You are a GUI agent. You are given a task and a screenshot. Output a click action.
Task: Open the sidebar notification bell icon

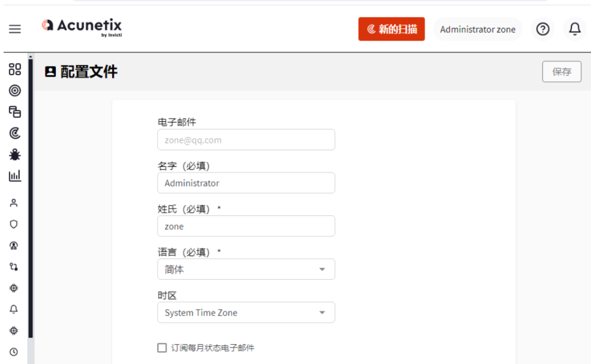point(14,309)
